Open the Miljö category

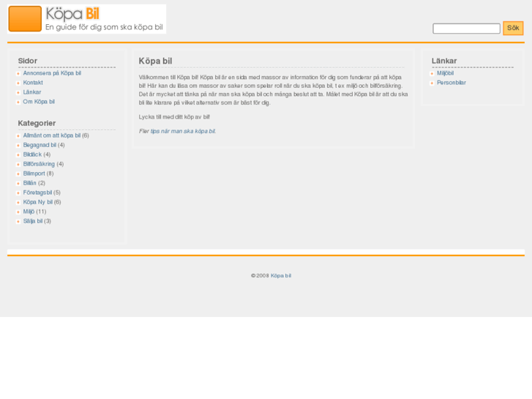pos(29,212)
